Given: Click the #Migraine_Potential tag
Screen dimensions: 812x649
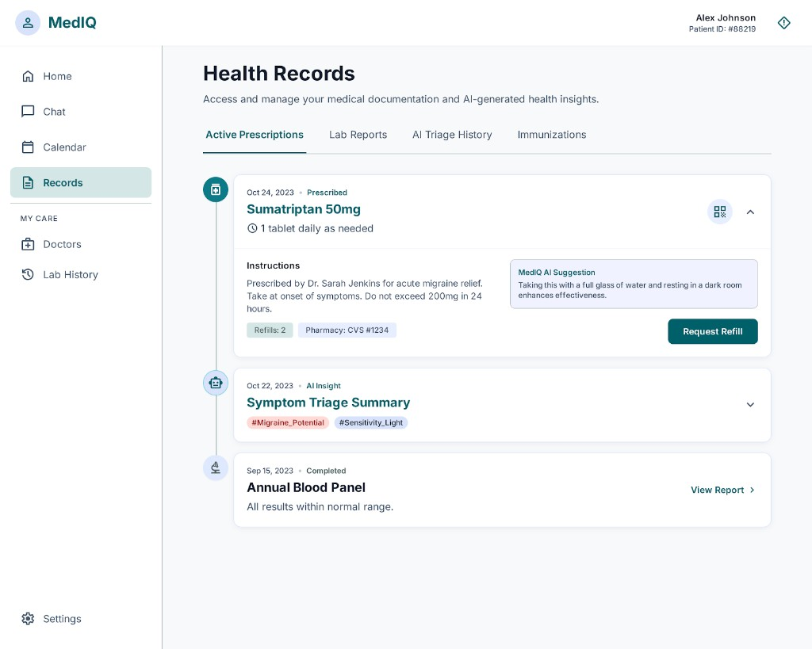Looking at the screenshot, I should coord(288,423).
